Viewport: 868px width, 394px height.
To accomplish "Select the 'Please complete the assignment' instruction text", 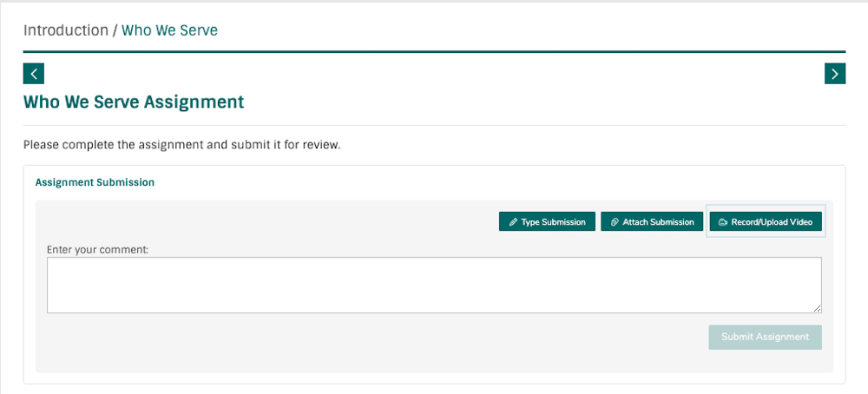I will pyautogui.click(x=181, y=146).
